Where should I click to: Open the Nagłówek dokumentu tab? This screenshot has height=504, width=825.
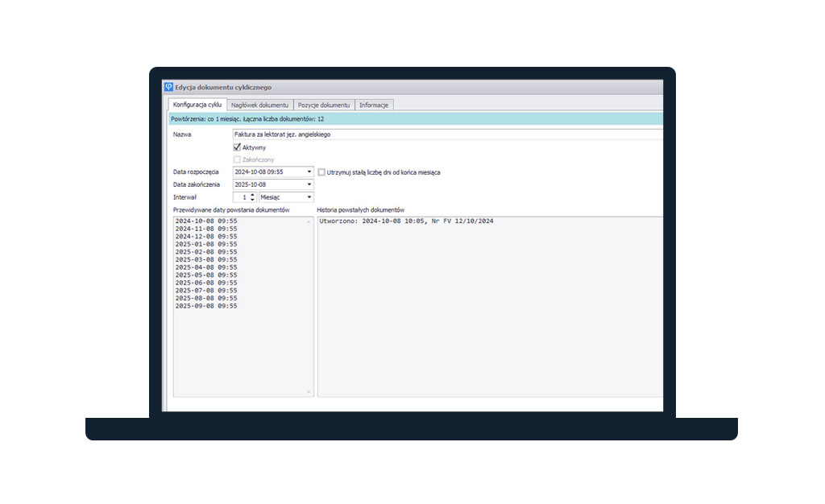pos(259,105)
